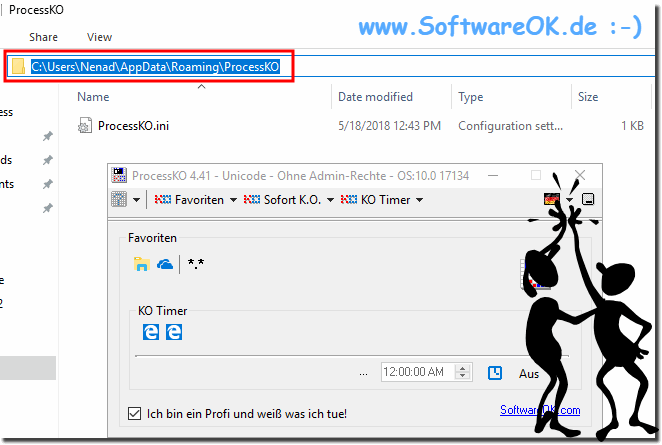The image size is (662, 445).
Task: Click the German flag language icon
Action: (x=551, y=199)
